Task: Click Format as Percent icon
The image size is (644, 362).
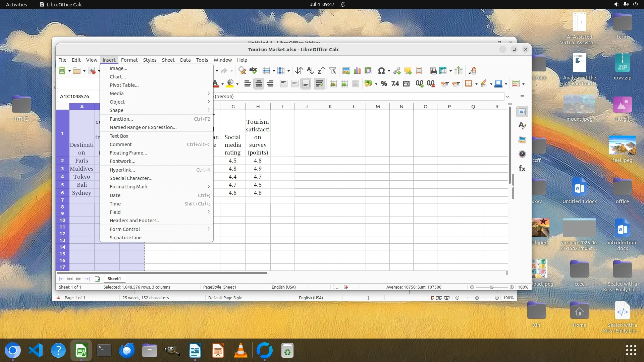Action: [384, 84]
